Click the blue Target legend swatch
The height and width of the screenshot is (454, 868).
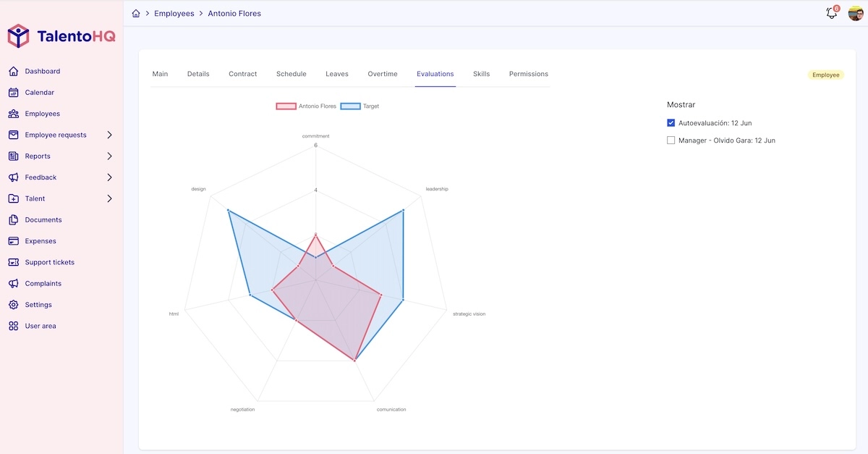coord(350,106)
